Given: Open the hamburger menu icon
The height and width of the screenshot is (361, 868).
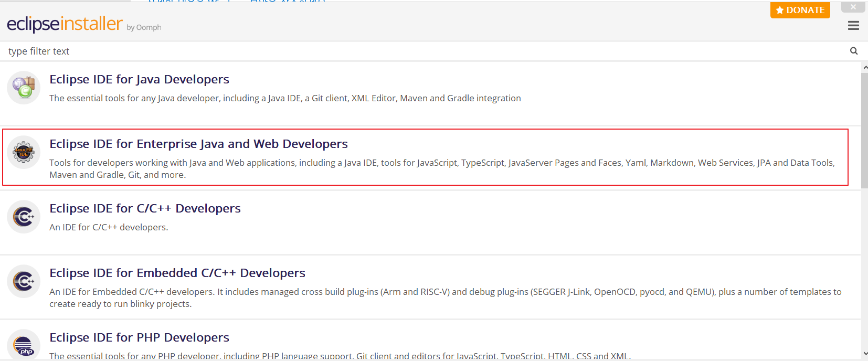Looking at the screenshot, I should pos(853,26).
